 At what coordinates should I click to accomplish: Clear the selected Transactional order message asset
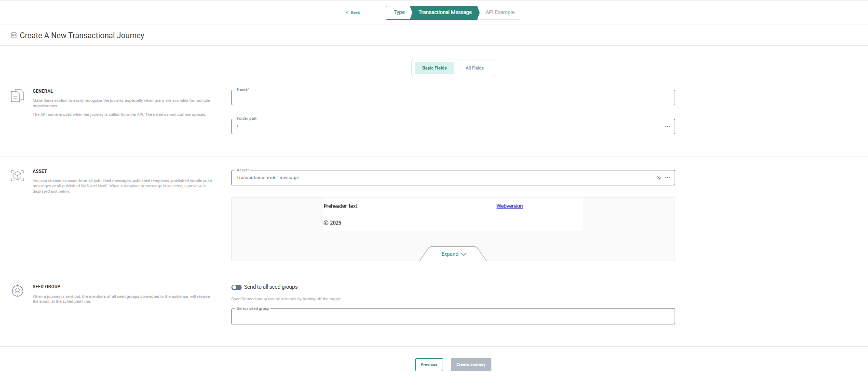pos(659,178)
